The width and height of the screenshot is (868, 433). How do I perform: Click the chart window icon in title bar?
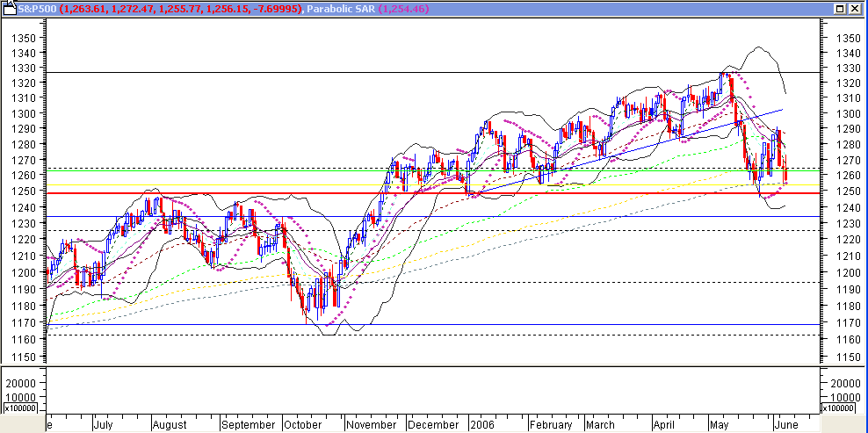[x=8, y=8]
